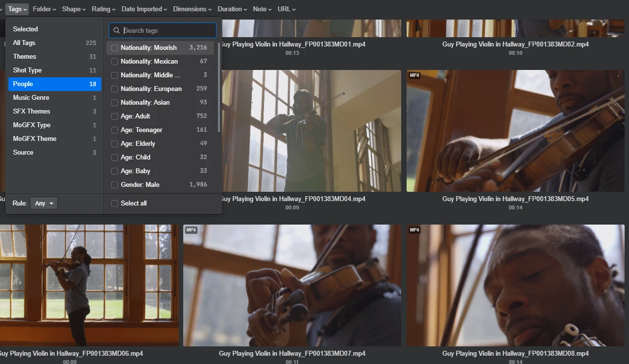Switch to the All Tags category
Image resolution: width=629 pixels, height=364 pixels.
coord(24,43)
